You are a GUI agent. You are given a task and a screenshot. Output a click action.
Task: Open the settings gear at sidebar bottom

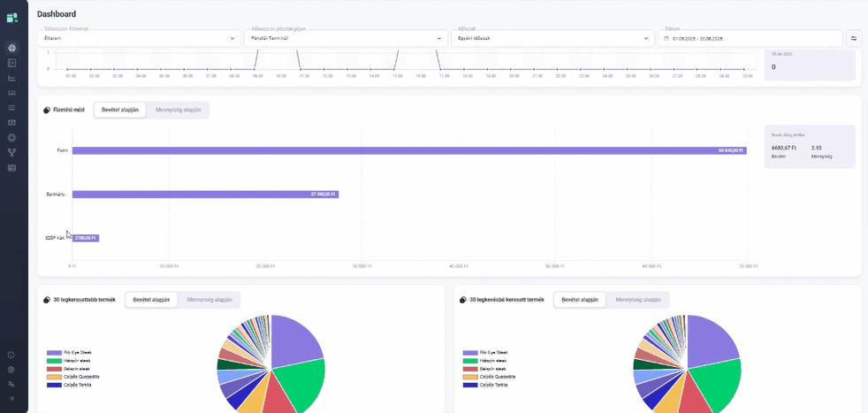(11, 370)
